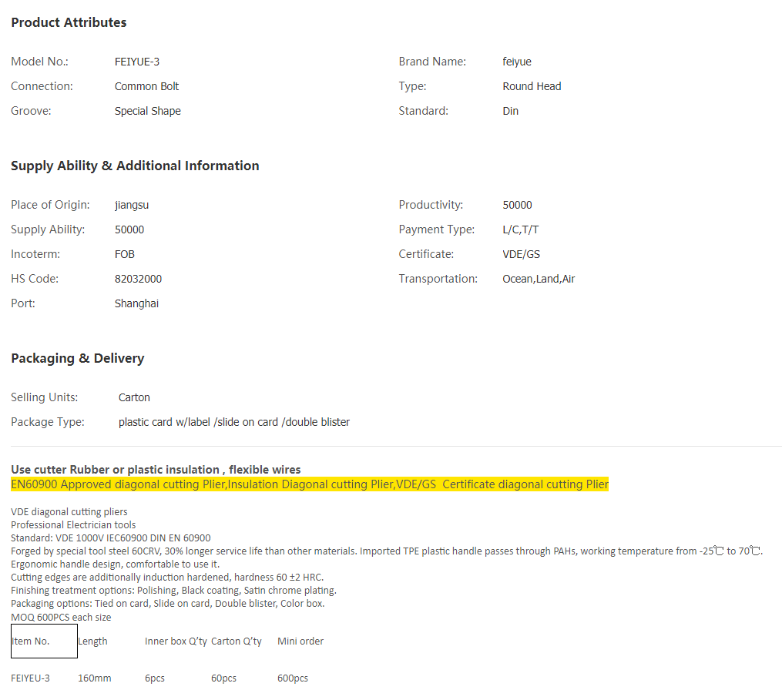Click the VDE/GS certificate value
Screen dimensions: 782x700
click(x=521, y=254)
